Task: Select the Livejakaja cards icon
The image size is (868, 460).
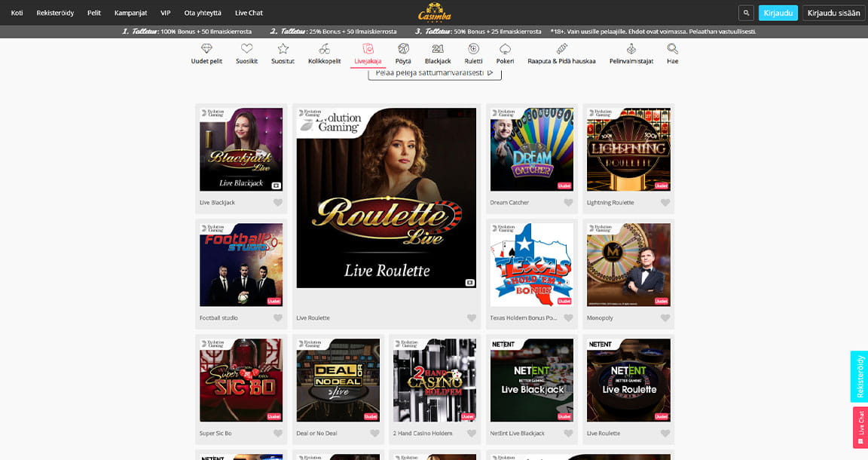Action: click(x=368, y=49)
